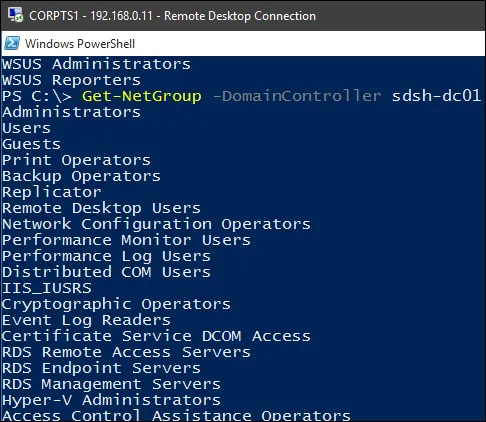
Task: Click the Remote Desktop Connection icon
Action: [x=15, y=15]
